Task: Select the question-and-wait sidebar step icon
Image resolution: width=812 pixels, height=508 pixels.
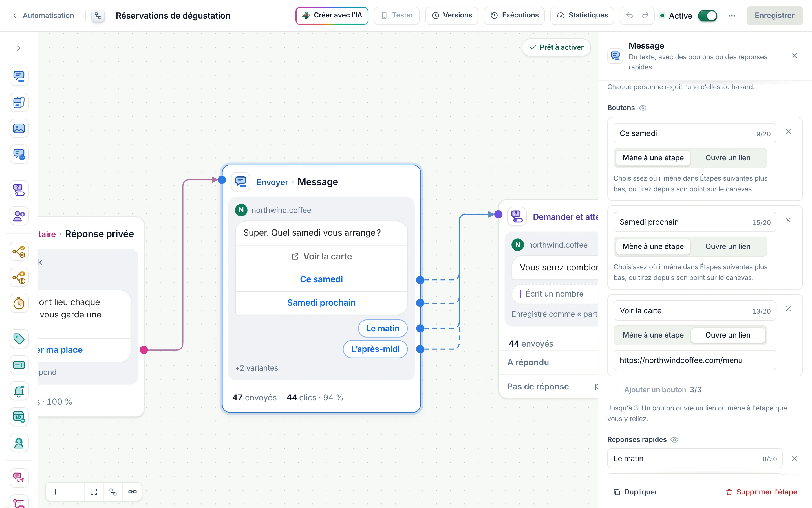Action: tap(19, 190)
